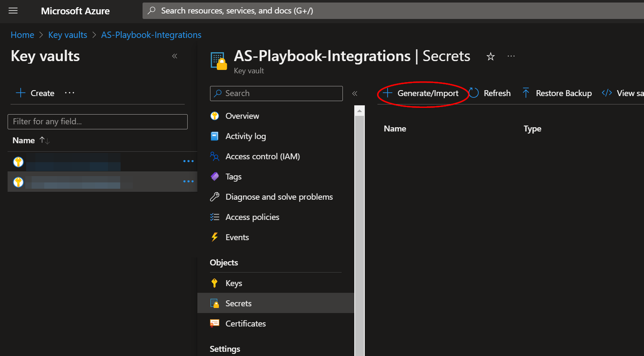Screen dimensions: 644x356
Task: Click the Diagnose wrench icon
Action: tap(215, 197)
